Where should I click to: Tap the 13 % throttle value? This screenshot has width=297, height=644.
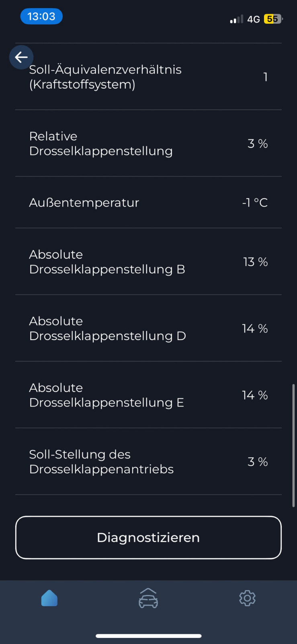pyautogui.click(x=255, y=262)
